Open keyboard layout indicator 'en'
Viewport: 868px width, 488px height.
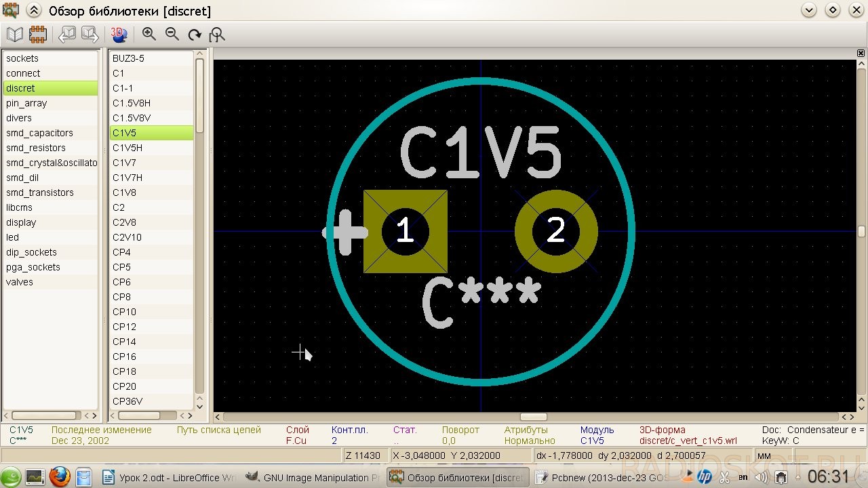pyautogui.click(x=743, y=477)
